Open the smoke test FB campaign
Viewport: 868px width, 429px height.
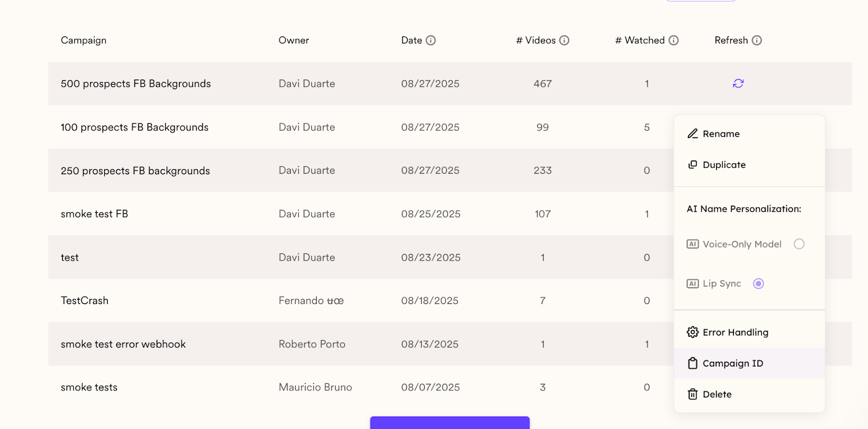94,214
